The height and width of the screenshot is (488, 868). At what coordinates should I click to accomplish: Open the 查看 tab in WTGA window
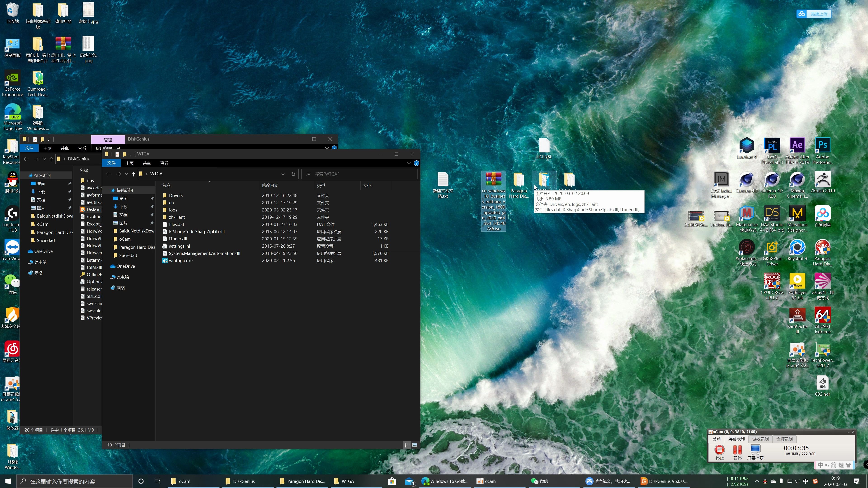164,163
